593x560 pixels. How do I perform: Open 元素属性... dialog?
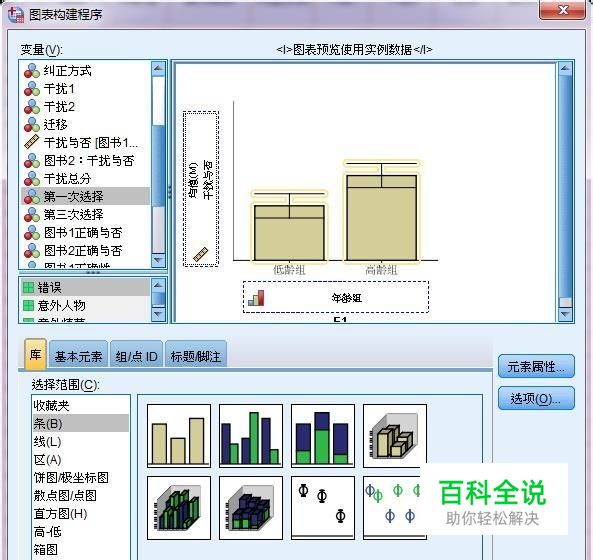point(536,366)
